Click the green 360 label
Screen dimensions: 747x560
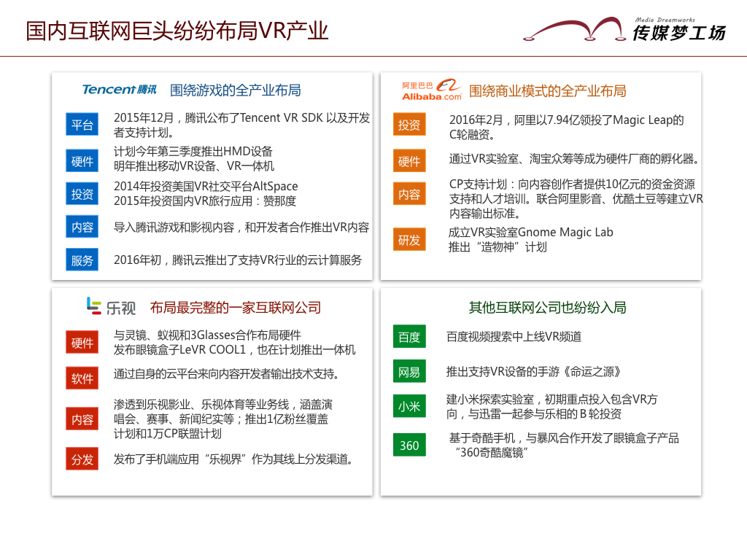pyautogui.click(x=409, y=445)
